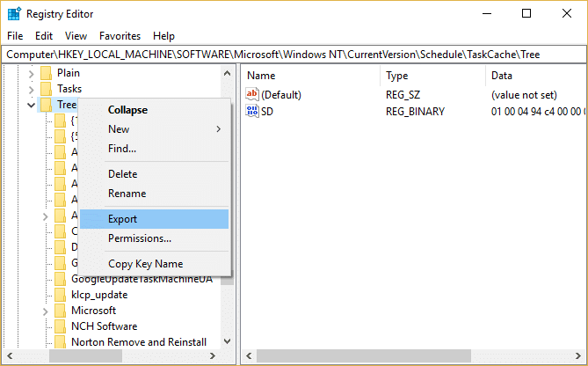Screen dimensions: 588x366
Task: Click the Tasks folder icon
Action: pos(45,89)
